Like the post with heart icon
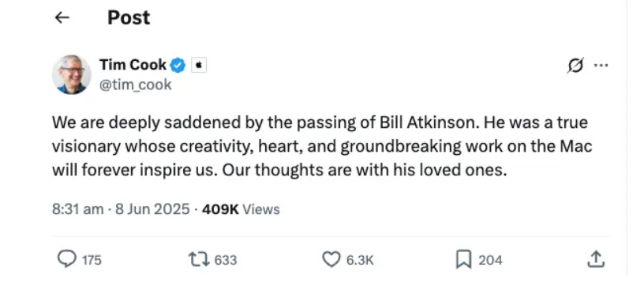Image resolution: width=644 pixels, height=286 pixels. pyautogui.click(x=331, y=260)
